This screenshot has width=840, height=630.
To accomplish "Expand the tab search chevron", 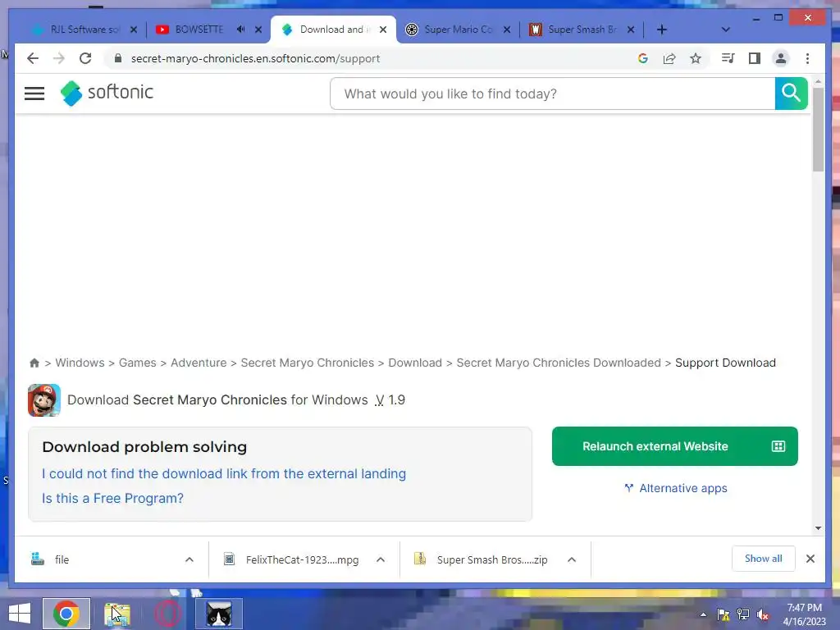I will coord(725,30).
